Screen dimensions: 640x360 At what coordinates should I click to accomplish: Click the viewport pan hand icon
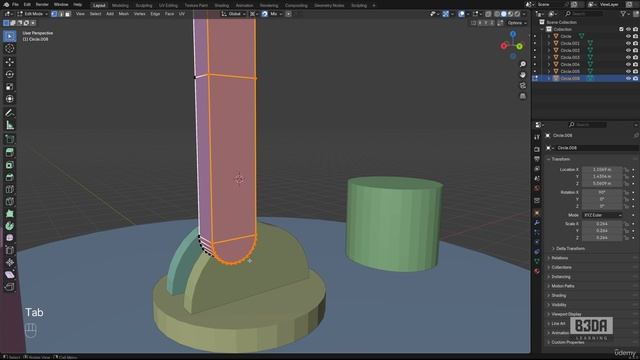click(x=523, y=75)
